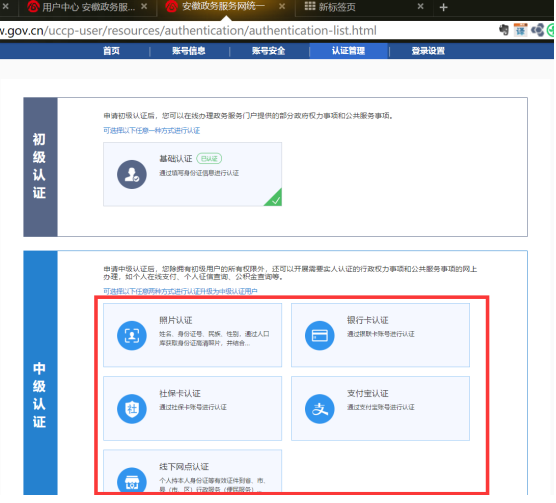Click the browser address bar URL
Viewport: 556px width, 503px height.
[188, 31]
